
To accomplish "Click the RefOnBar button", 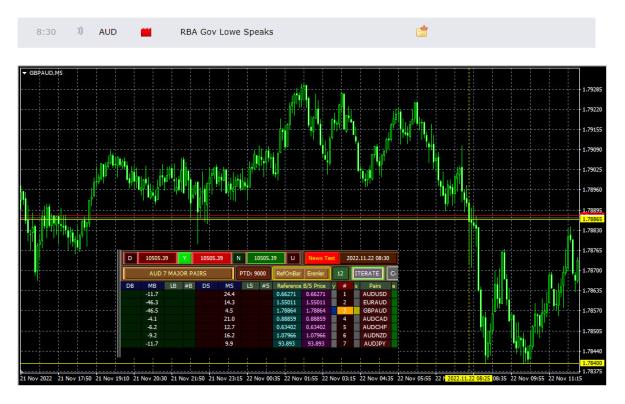I will coord(288,274).
